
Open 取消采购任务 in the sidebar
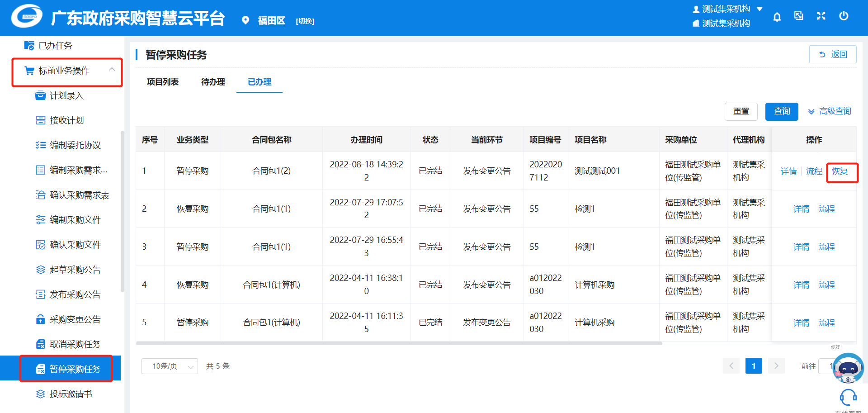click(x=75, y=344)
